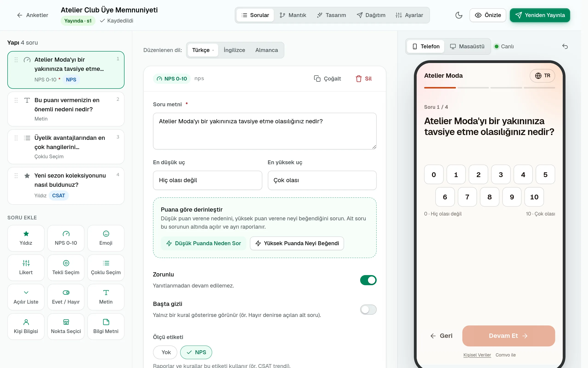Image resolution: width=588 pixels, height=368 pixels.
Task: Switch the preview to Masaüstü
Action: (467, 46)
